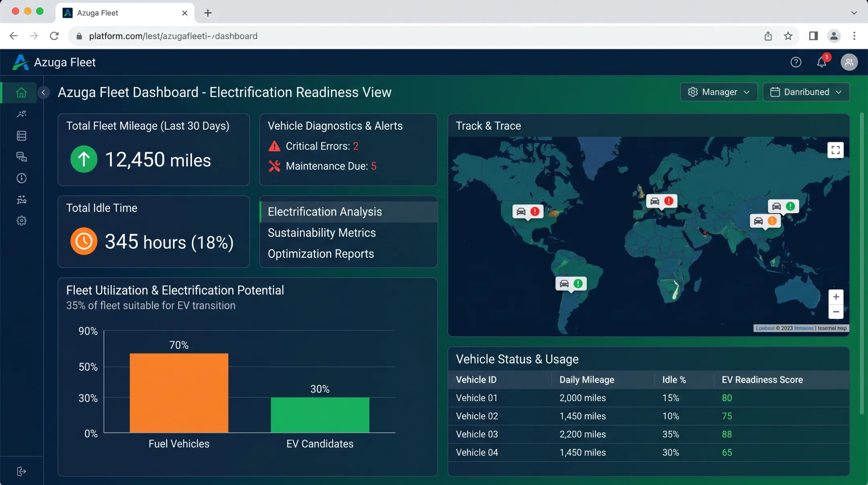Select the South America vehicle marker
Image resolution: width=868 pixels, height=485 pixels.
click(x=571, y=284)
